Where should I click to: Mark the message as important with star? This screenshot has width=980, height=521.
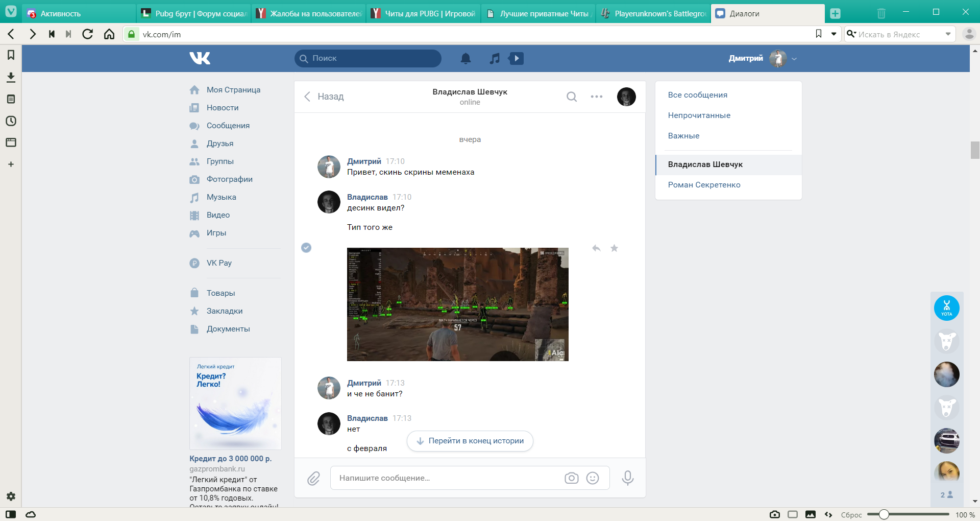point(615,248)
